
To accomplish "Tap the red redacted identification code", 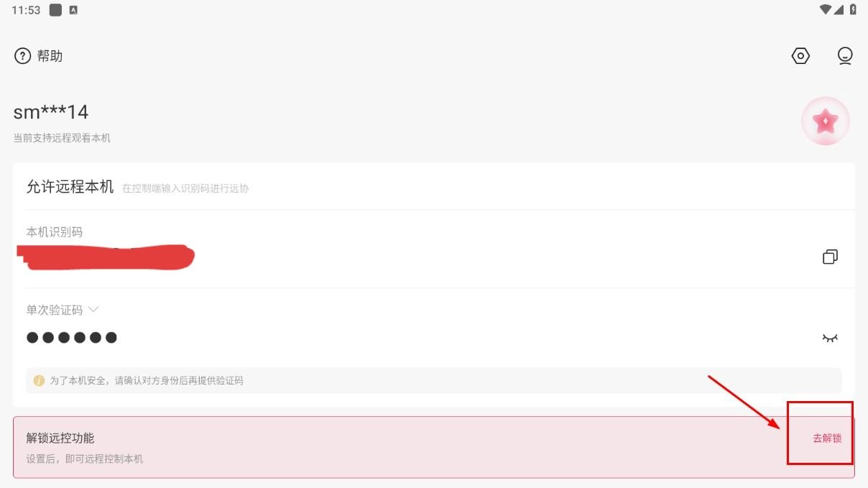I will (106, 257).
